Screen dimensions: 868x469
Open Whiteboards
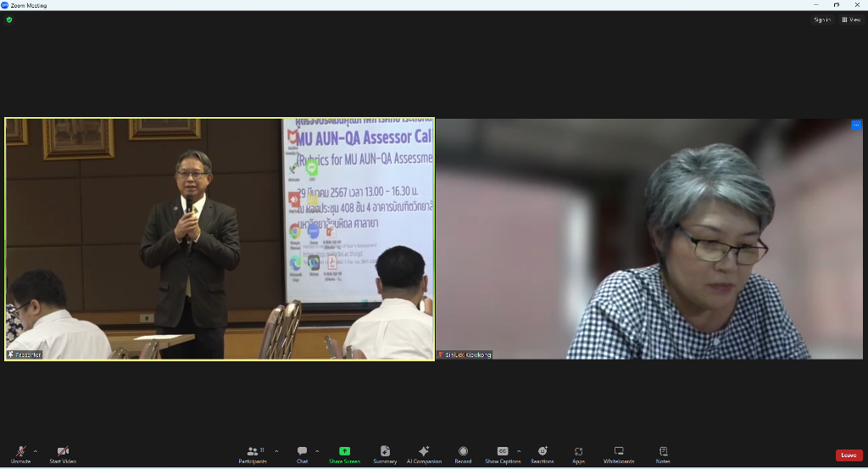[x=619, y=454]
